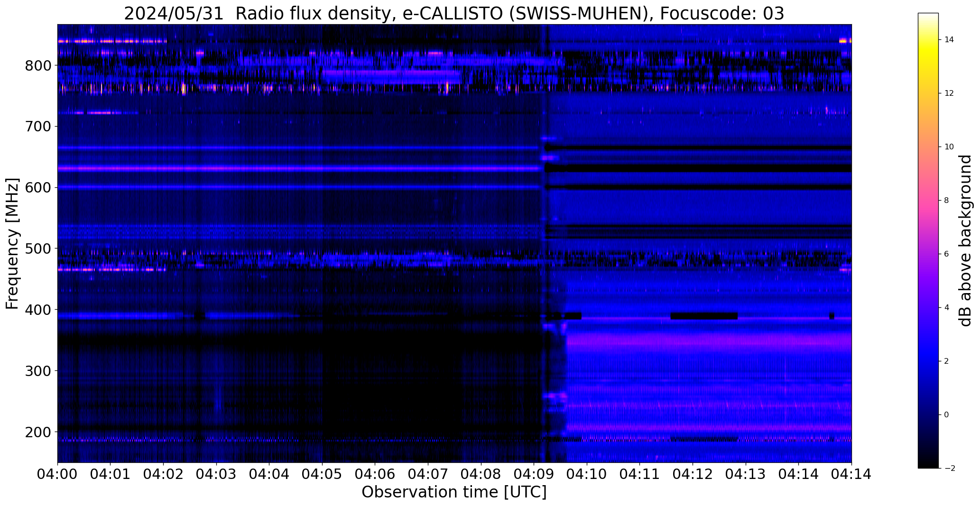The image size is (980, 506).
Task: Click the 04:00 time tick label
Action: click(57, 474)
